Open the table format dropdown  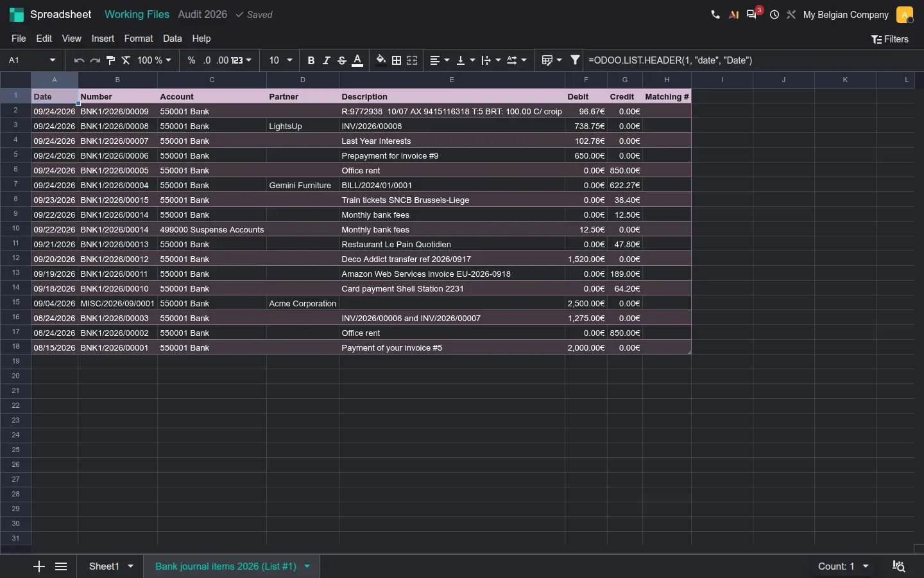tap(552, 60)
